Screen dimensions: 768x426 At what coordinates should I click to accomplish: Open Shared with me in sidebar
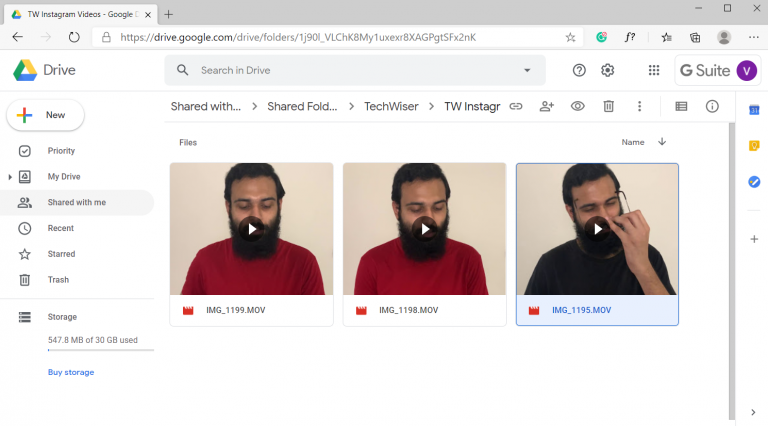pyautogui.click(x=76, y=202)
